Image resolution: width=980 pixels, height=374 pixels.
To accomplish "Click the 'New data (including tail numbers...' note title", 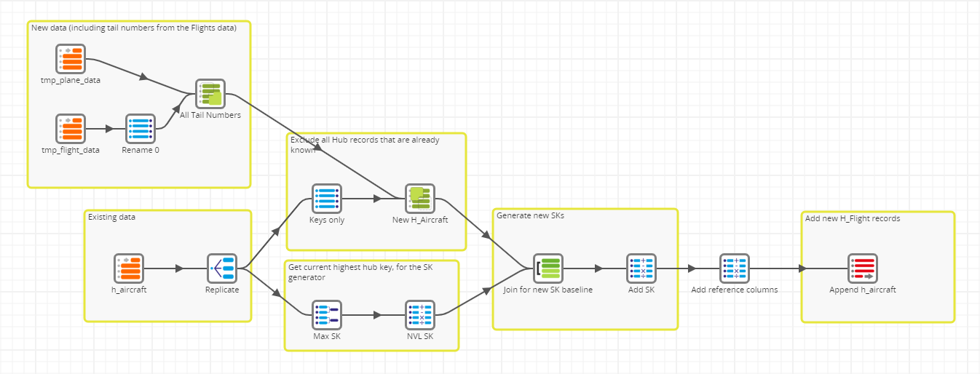I will tap(133, 28).
